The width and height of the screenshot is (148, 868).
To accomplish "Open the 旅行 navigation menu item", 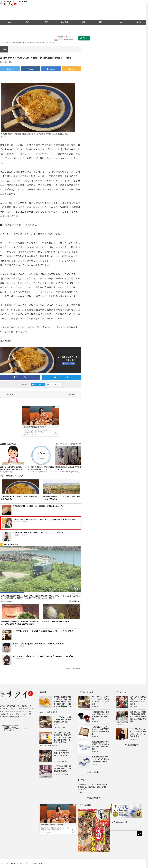I will [28, 22].
